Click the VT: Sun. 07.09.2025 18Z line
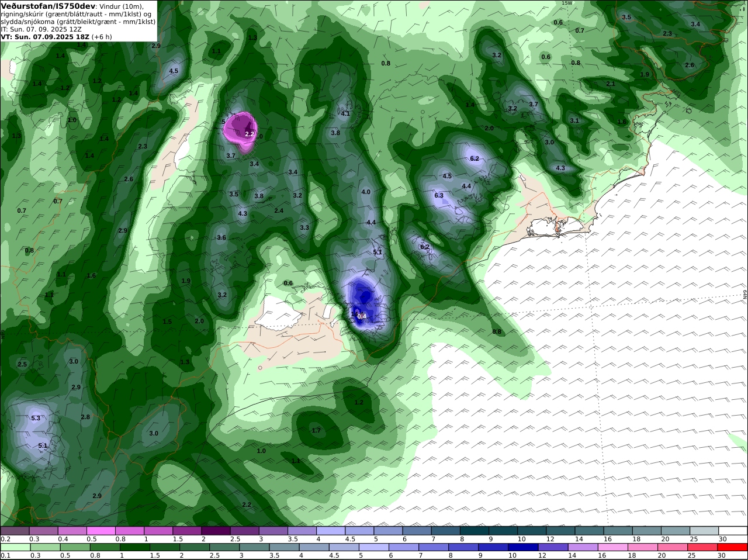The image size is (748, 560). pyautogui.click(x=45, y=36)
